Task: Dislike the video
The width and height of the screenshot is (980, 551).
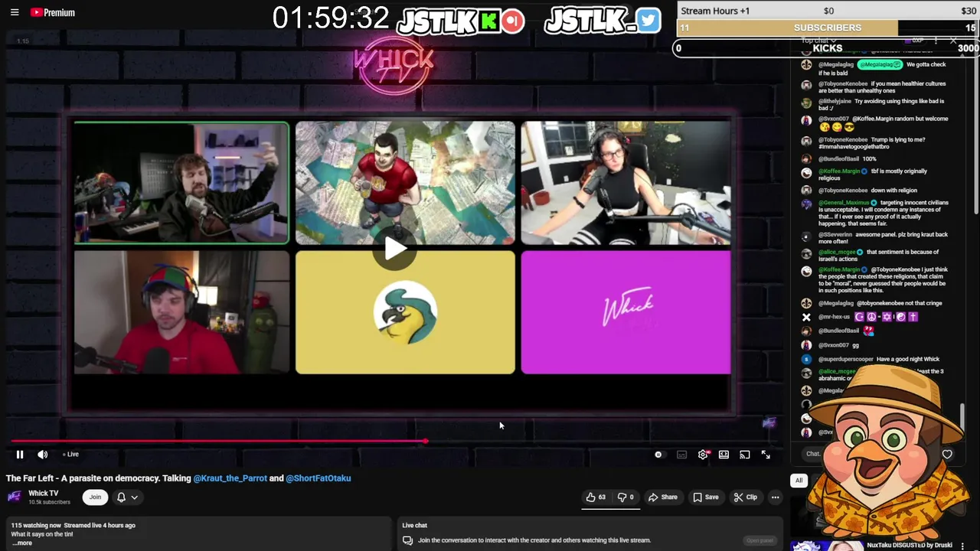Action: 626,497
